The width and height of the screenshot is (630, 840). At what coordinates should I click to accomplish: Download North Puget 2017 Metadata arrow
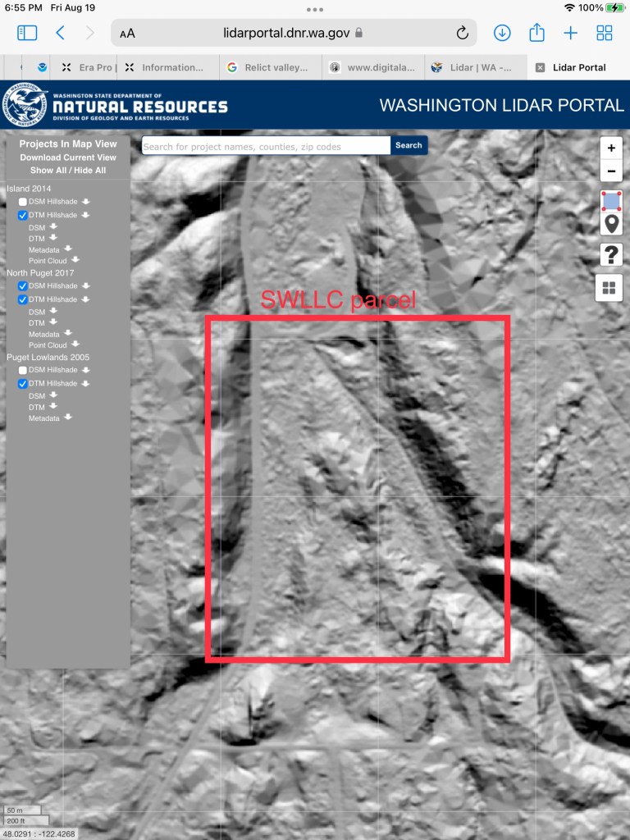(x=68, y=334)
